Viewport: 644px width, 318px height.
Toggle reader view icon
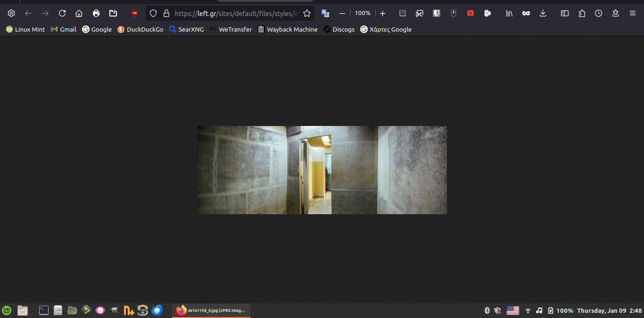pos(403,13)
